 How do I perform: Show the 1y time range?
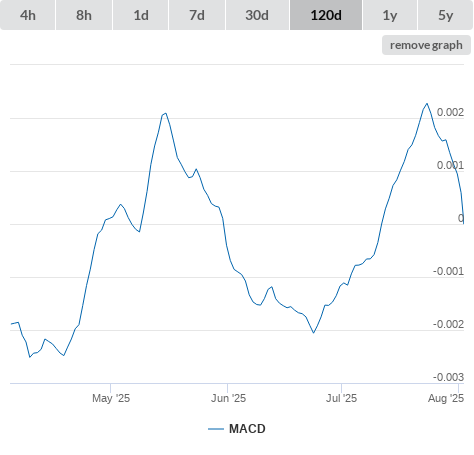tap(390, 15)
